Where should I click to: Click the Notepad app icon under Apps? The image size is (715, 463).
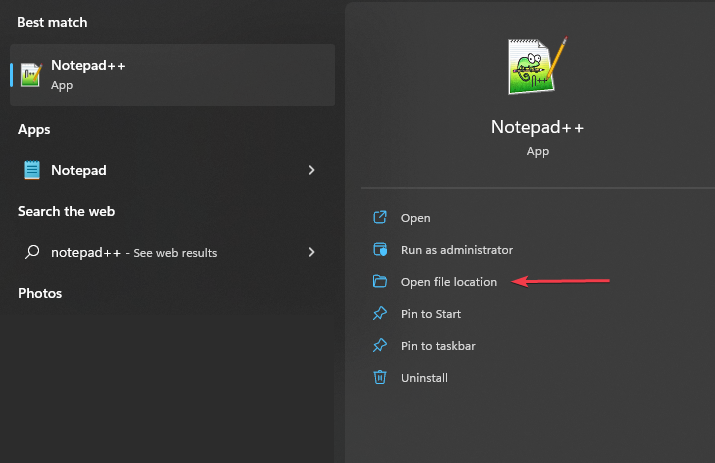pyautogui.click(x=32, y=170)
